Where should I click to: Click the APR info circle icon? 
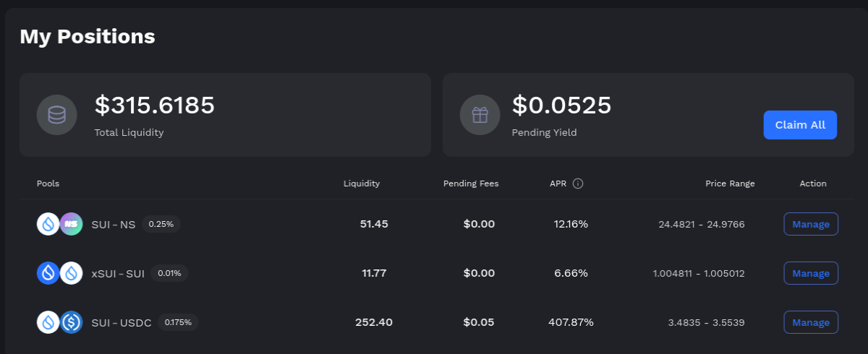coord(577,184)
